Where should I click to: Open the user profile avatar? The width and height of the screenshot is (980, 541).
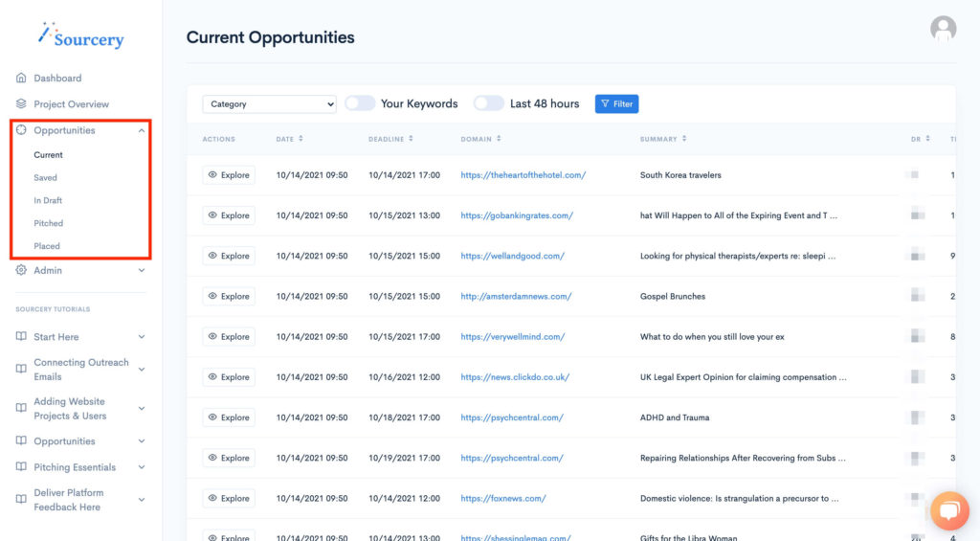pos(943,29)
